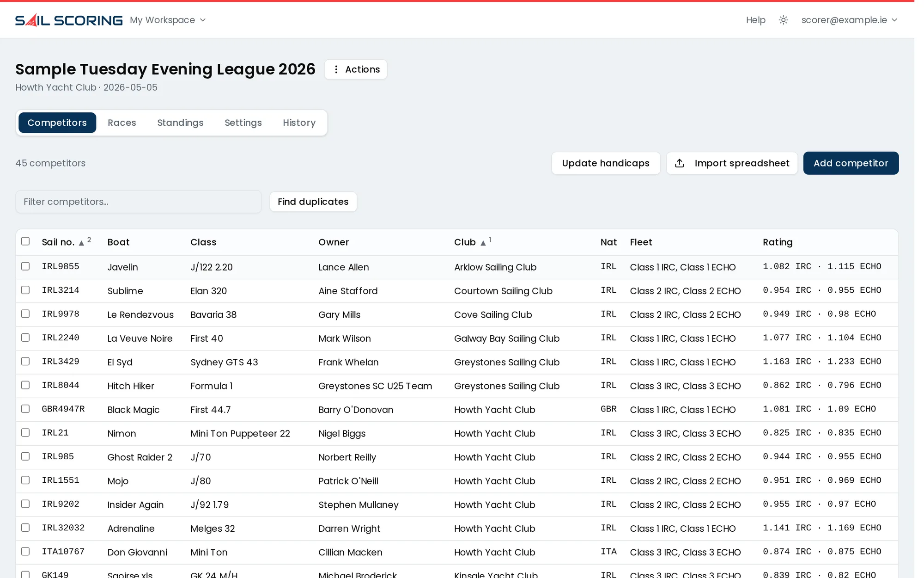This screenshot has height=578, width=924.
Task: Open the Standings tab
Action: pyautogui.click(x=180, y=123)
